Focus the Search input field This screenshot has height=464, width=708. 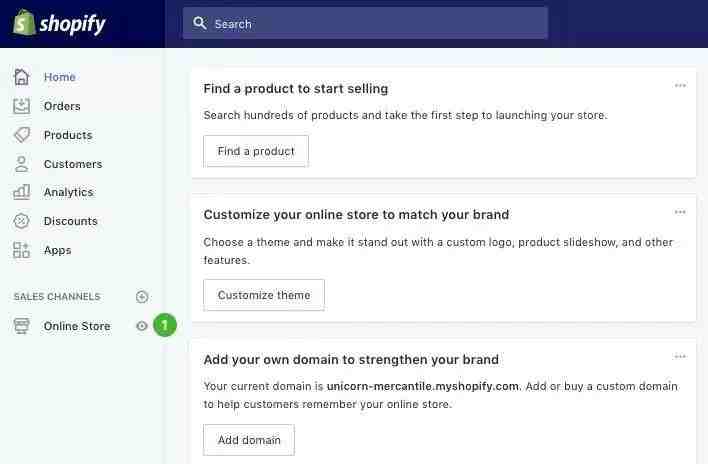pos(365,23)
